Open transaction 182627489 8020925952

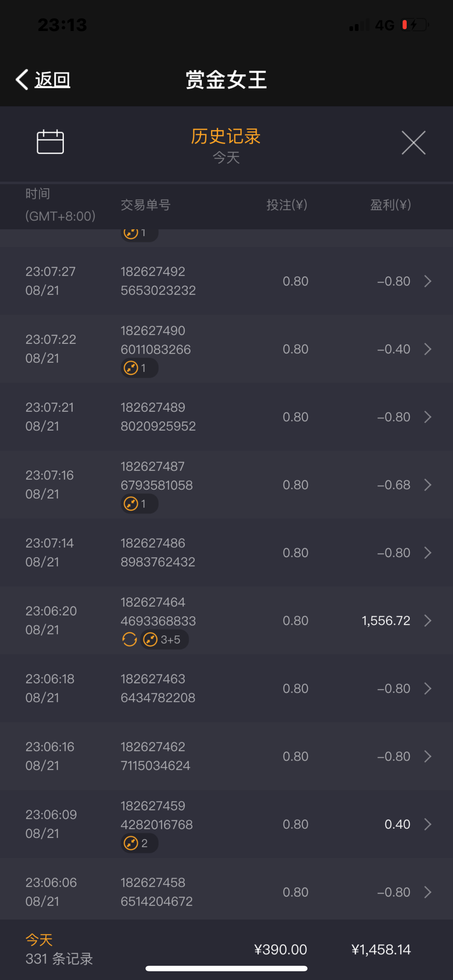(158, 417)
